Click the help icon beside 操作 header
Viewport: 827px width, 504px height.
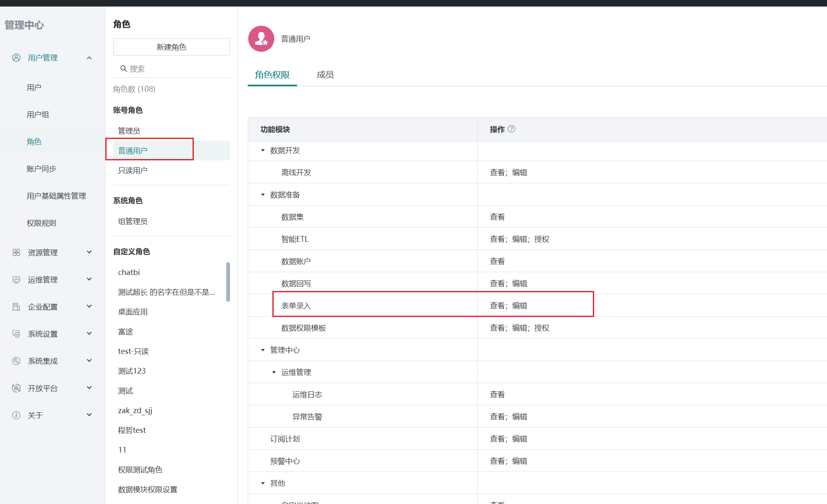(x=511, y=129)
